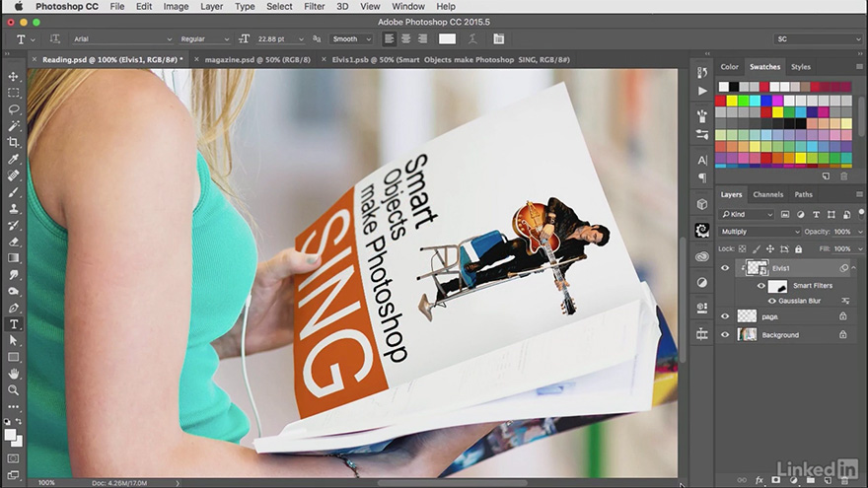Screen dimensions: 868x488
Task: Select the Horizontal Type tool
Action: [x=13, y=324]
